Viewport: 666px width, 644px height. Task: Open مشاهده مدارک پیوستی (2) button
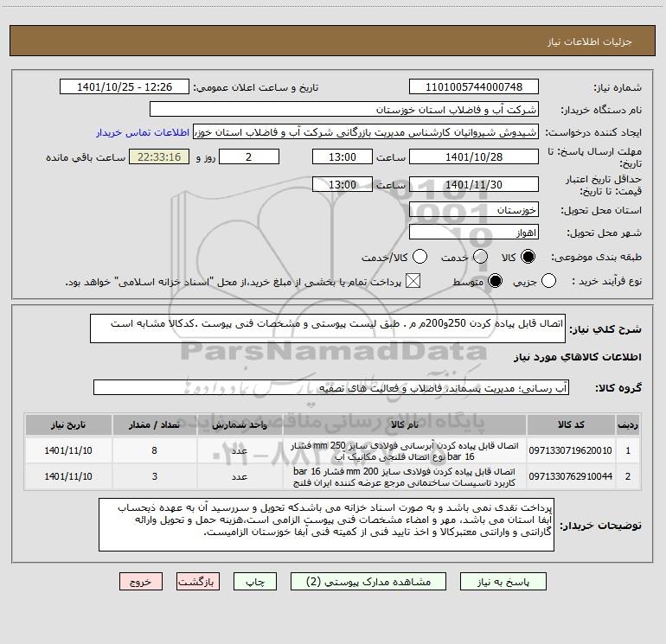[x=368, y=581]
